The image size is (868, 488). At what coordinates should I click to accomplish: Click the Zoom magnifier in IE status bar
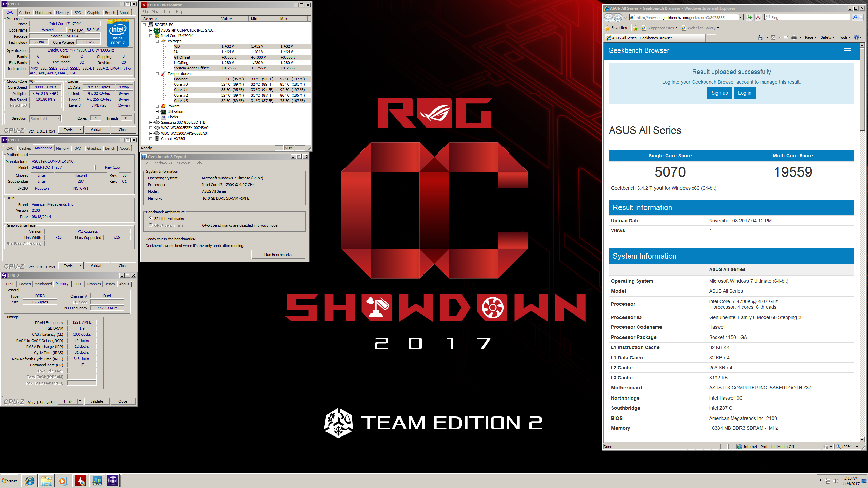(x=839, y=447)
